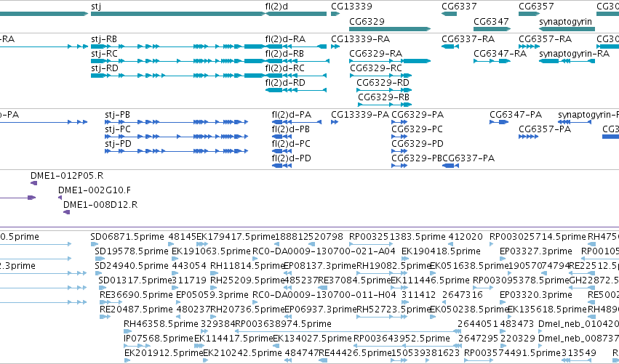Screen dimensions: 619x364
Task: Click the fl(2)d-PB protein label
Action: click(290, 129)
